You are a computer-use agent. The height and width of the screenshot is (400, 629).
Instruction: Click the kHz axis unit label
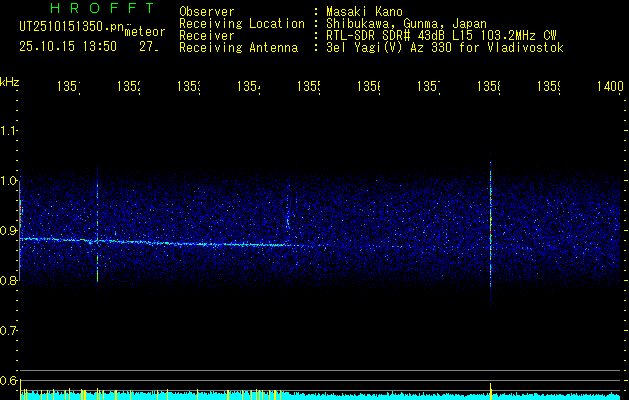[9, 82]
